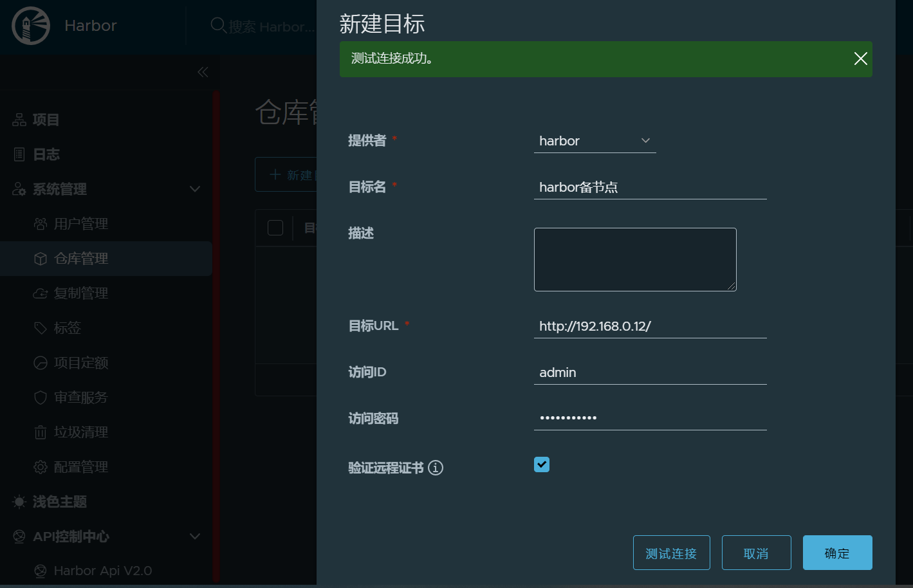Click the 新建目标 dialog title
913x588 pixels.
click(x=382, y=24)
